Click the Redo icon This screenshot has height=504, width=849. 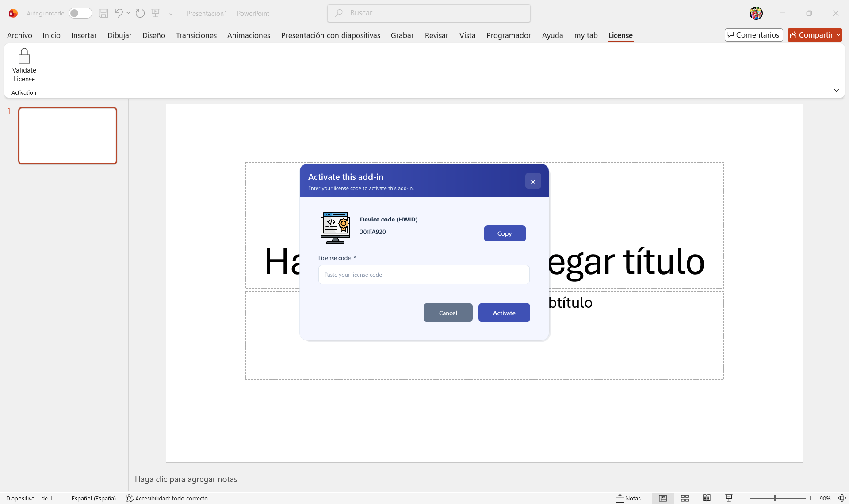(140, 13)
